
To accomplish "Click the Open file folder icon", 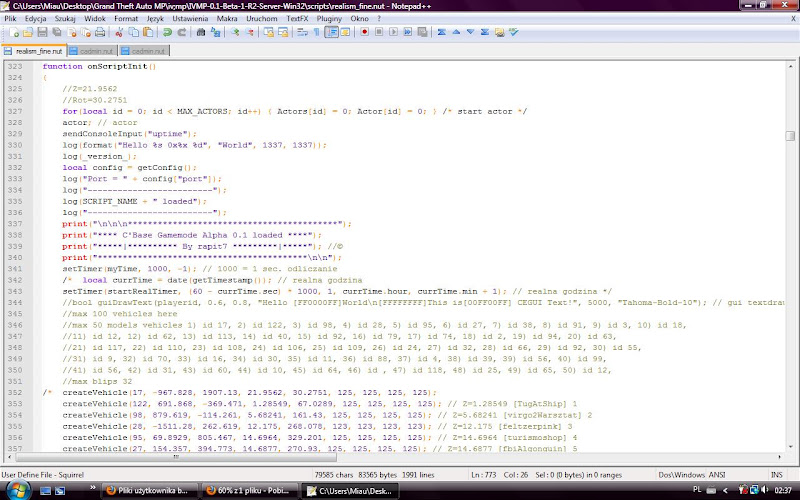I will (24, 32).
